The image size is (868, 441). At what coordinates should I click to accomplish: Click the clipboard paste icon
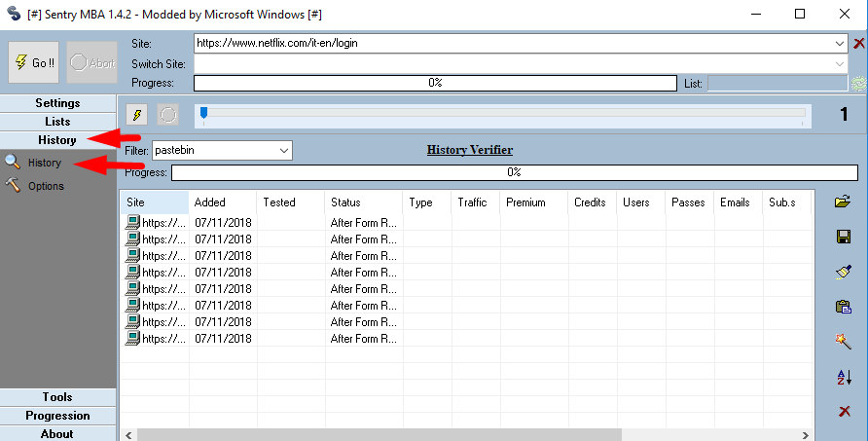844,307
